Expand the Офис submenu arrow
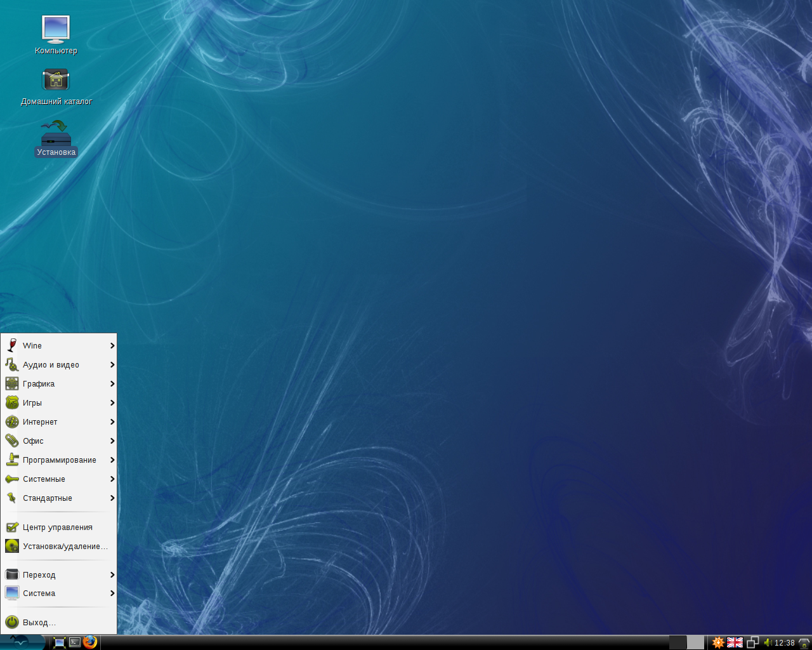 click(x=112, y=441)
